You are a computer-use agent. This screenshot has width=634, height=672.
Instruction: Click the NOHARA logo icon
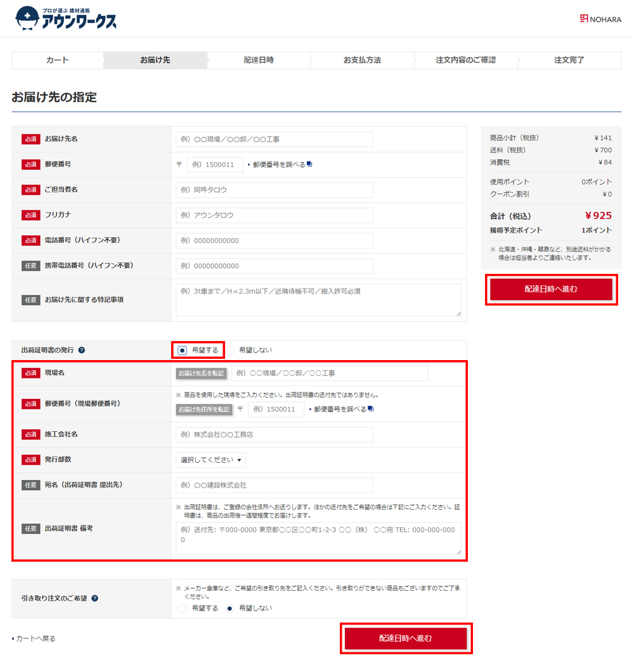click(x=584, y=18)
